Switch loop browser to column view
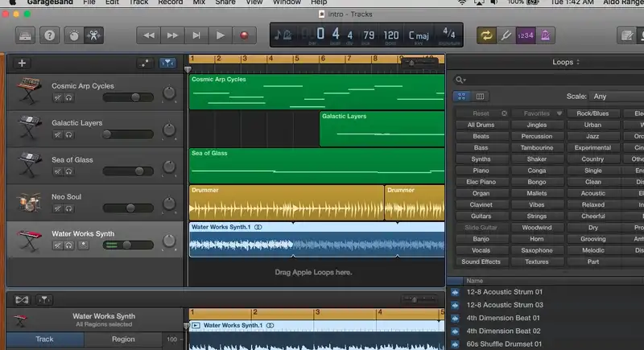The height and width of the screenshot is (350, 644). [x=480, y=97]
